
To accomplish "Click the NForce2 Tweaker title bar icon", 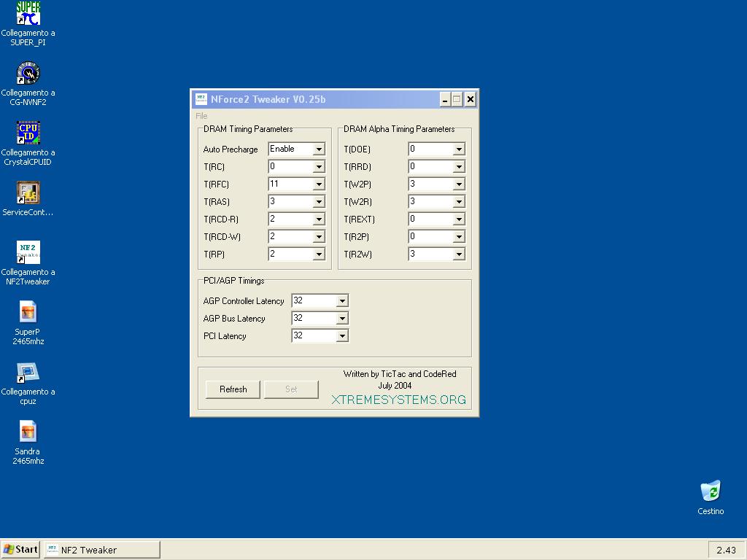I will [201, 99].
